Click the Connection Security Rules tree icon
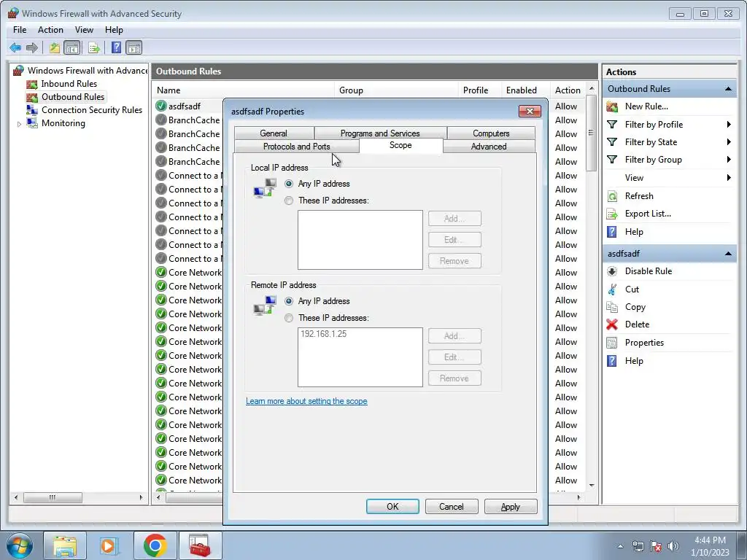The width and height of the screenshot is (747, 560). click(32, 110)
